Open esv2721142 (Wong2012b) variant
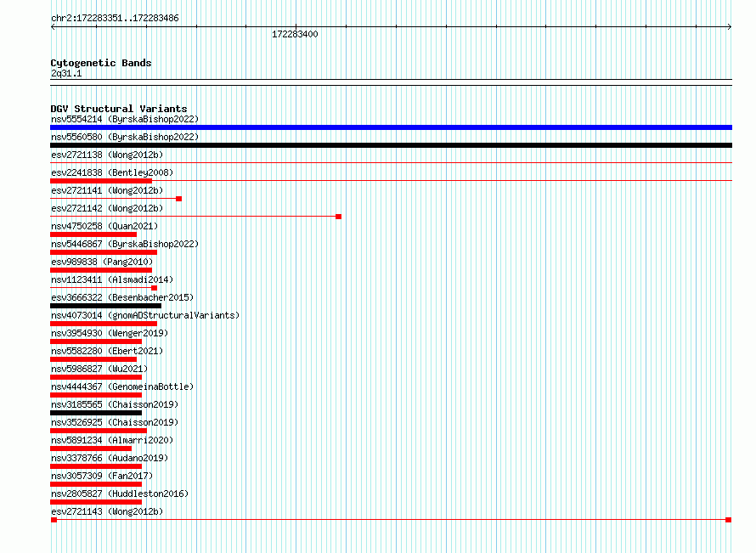 107,208
